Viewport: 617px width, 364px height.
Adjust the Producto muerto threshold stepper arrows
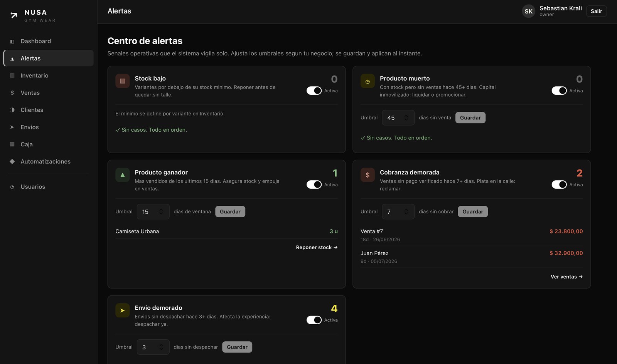[x=406, y=118]
